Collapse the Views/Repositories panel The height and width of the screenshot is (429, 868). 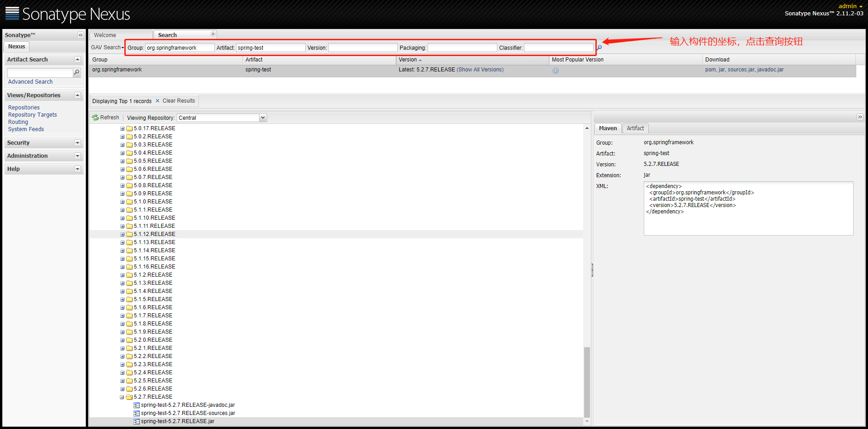pos(77,95)
